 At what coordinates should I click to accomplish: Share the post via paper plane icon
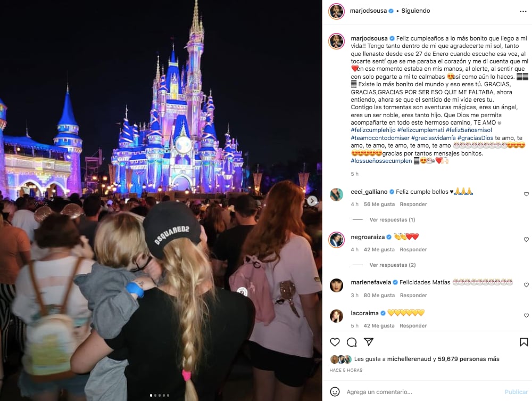click(369, 342)
